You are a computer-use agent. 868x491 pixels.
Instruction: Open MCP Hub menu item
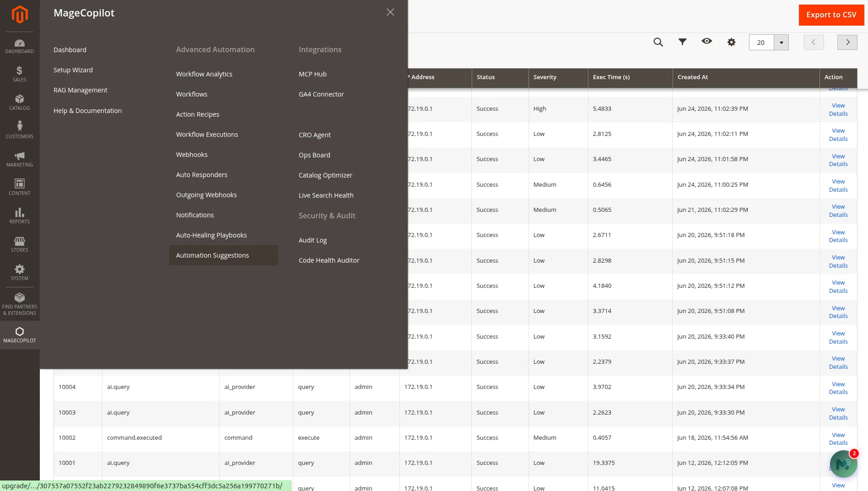313,74
